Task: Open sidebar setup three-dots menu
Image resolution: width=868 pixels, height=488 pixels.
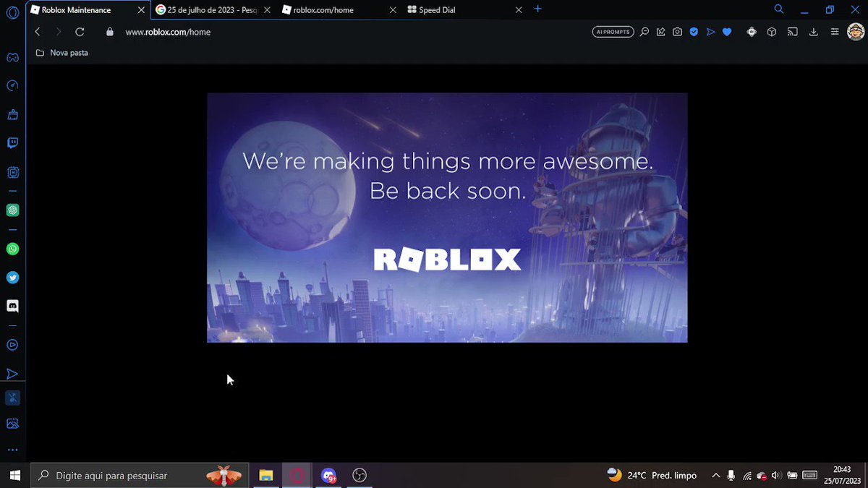Action: tap(12, 450)
